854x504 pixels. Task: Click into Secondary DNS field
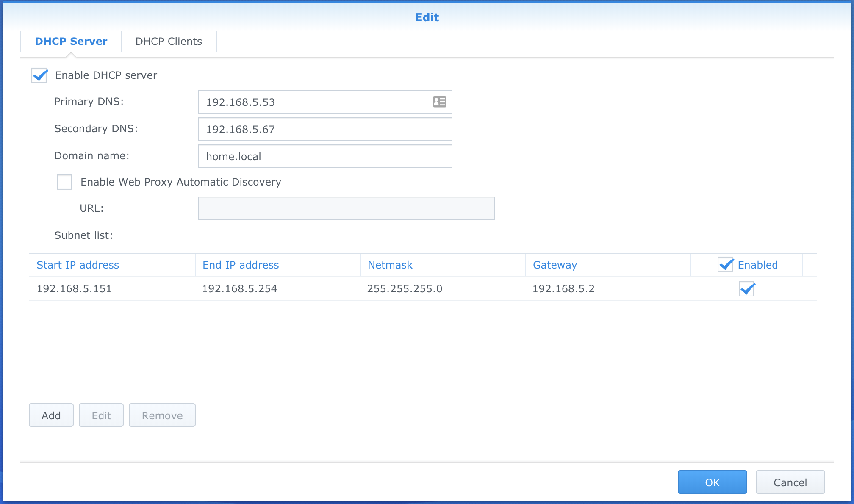click(x=325, y=129)
